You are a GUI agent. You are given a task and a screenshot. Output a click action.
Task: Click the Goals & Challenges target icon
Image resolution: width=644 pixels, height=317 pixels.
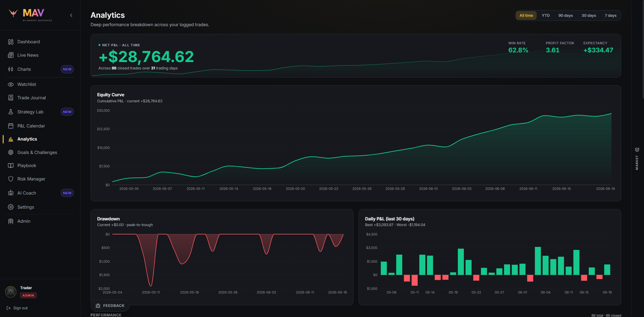[11, 152]
